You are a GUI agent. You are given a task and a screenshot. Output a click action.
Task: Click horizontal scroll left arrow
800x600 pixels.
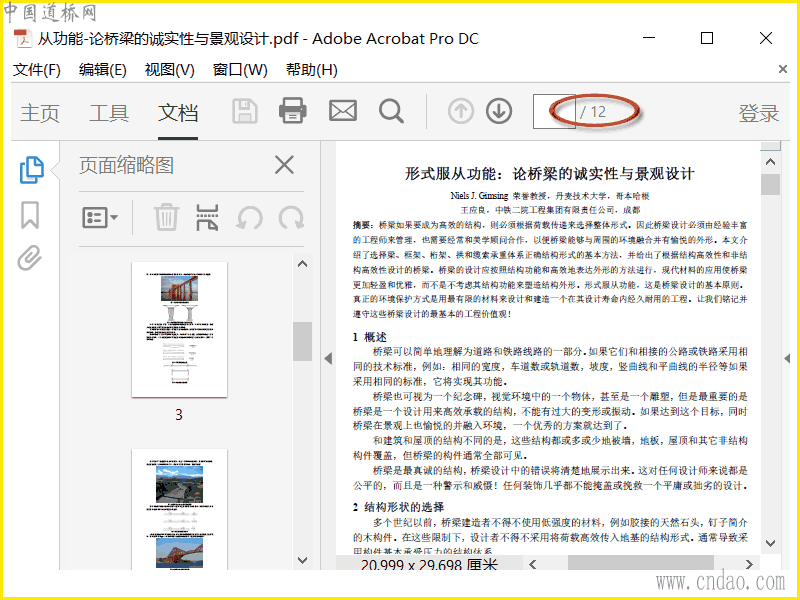(x=533, y=564)
